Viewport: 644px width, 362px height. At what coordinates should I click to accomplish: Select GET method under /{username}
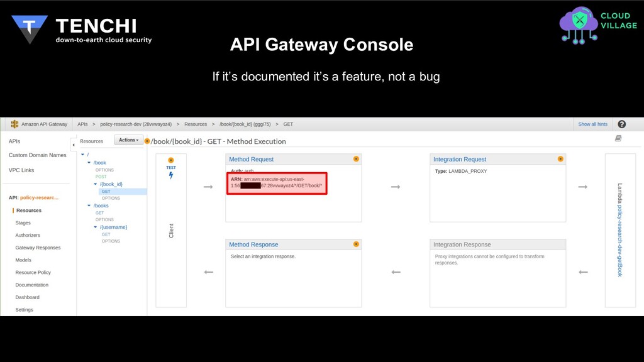(106, 234)
